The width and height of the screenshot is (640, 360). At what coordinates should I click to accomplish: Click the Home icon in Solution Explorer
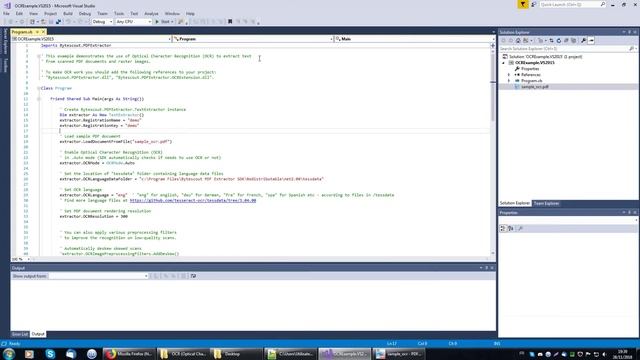click(x=518, y=40)
